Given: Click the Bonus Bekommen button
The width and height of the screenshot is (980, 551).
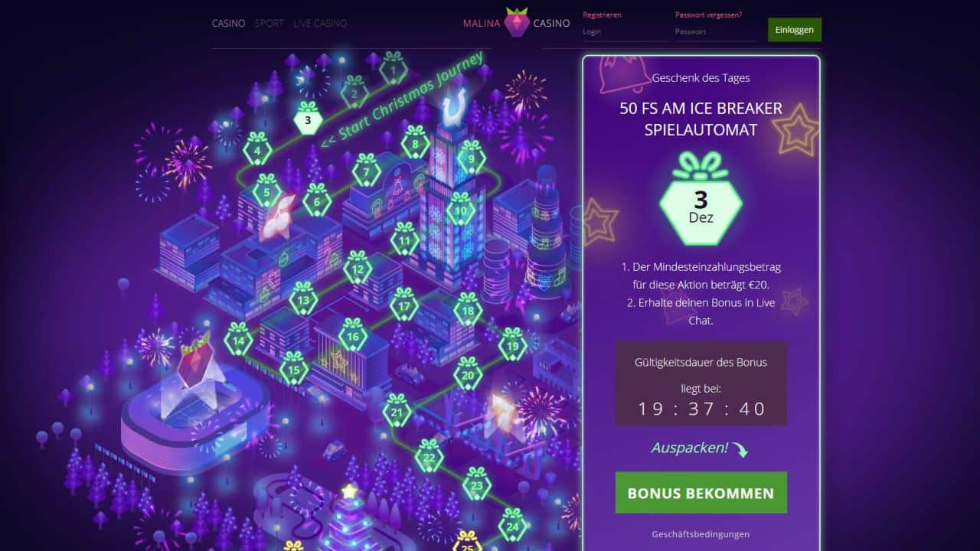Looking at the screenshot, I should click(701, 493).
